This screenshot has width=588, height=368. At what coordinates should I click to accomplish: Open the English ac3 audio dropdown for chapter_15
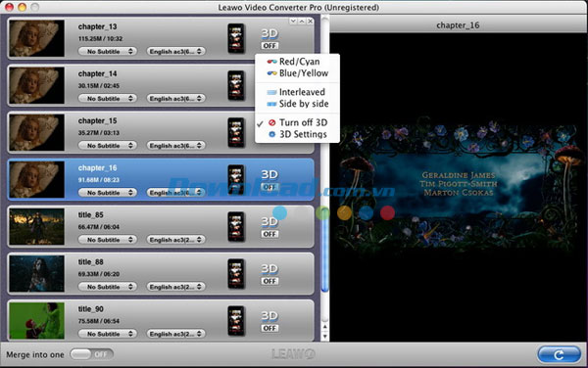[x=175, y=145]
